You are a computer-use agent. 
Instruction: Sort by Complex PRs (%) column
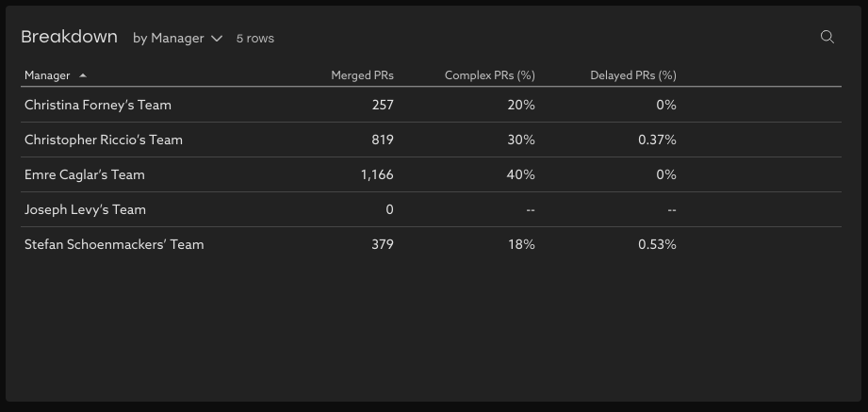[489, 75]
